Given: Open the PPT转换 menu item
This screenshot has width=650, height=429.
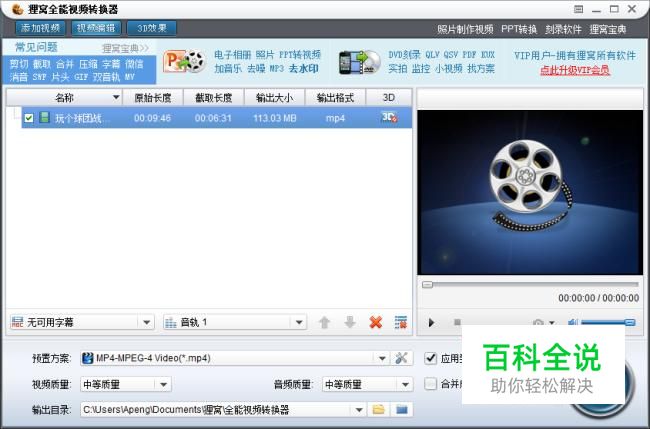Looking at the screenshot, I should pyautogui.click(x=519, y=29).
